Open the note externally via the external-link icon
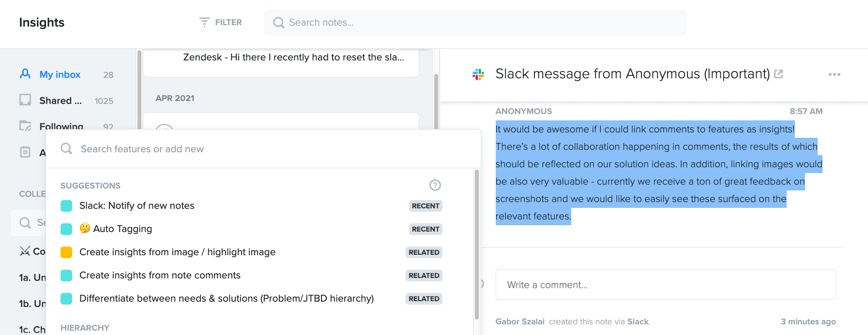Screen dimensions: 868x335 (778, 73)
